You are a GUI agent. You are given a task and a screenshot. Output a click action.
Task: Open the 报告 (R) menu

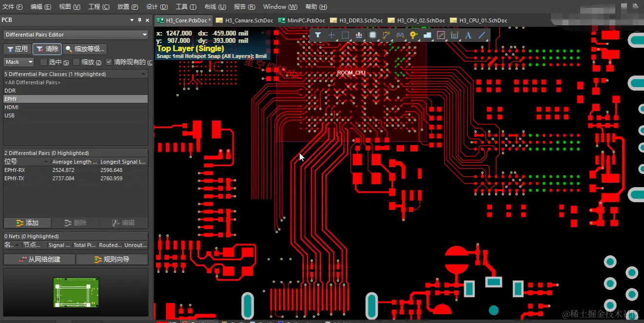[244, 7]
